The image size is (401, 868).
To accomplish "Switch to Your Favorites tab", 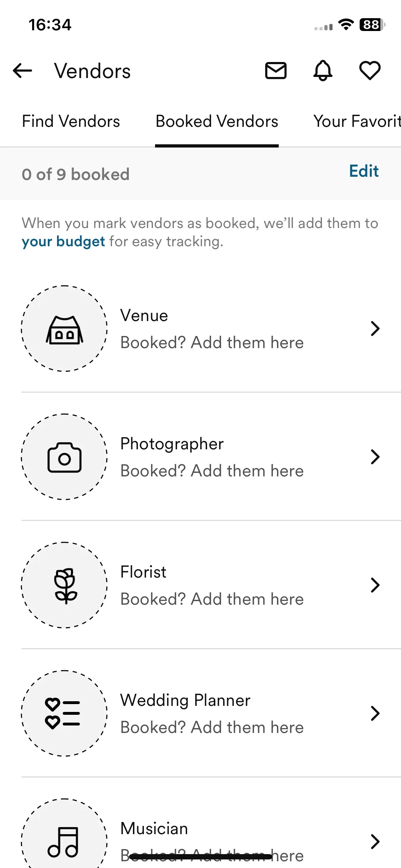I will 357,122.
